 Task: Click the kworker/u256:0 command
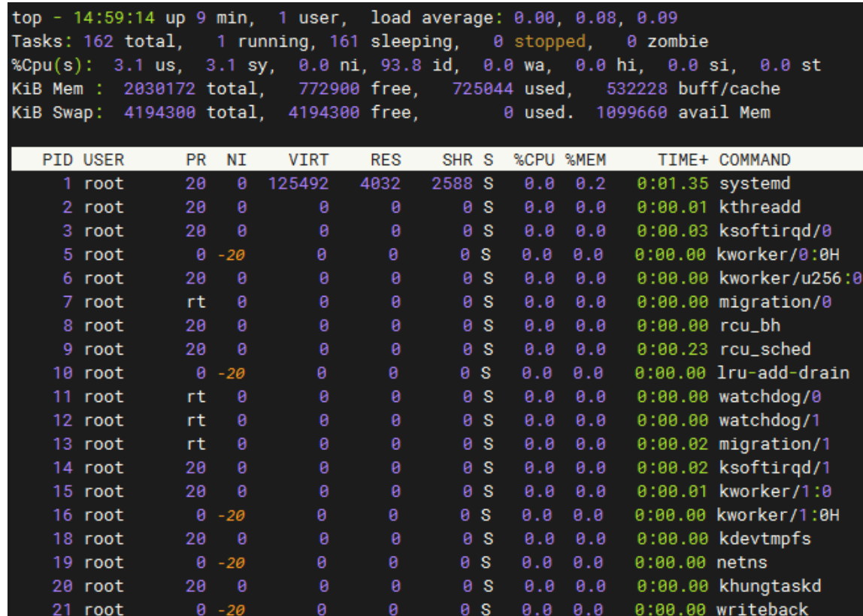[x=790, y=278]
